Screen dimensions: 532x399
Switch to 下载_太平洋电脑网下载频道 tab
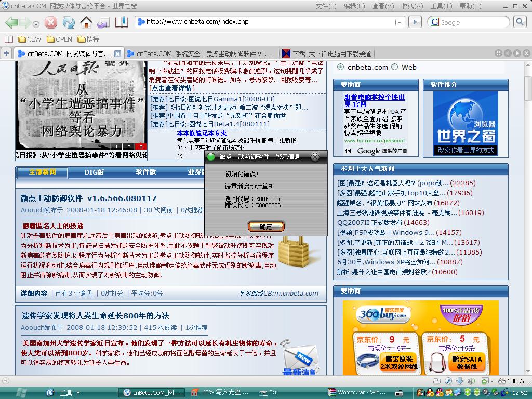(327, 54)
